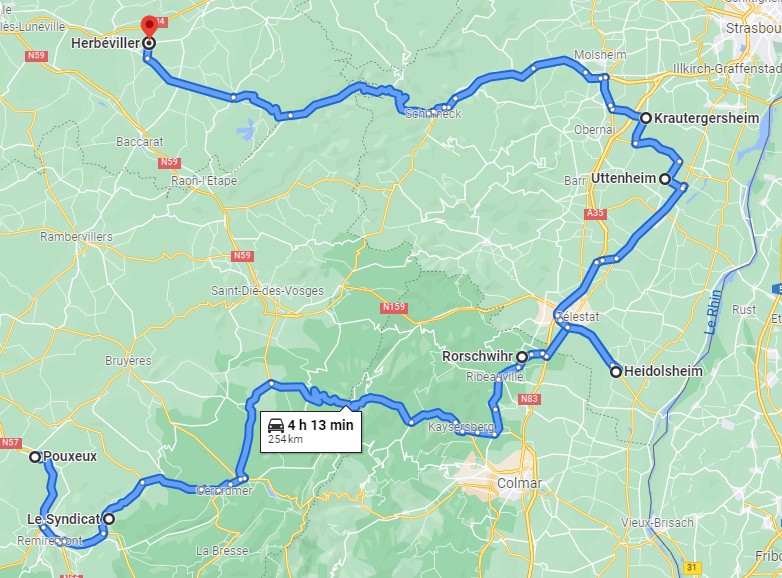The width and height of the screenshot is (782, 578).
Task: Click the Baccarat town label
Action: [x=140, y=142]
